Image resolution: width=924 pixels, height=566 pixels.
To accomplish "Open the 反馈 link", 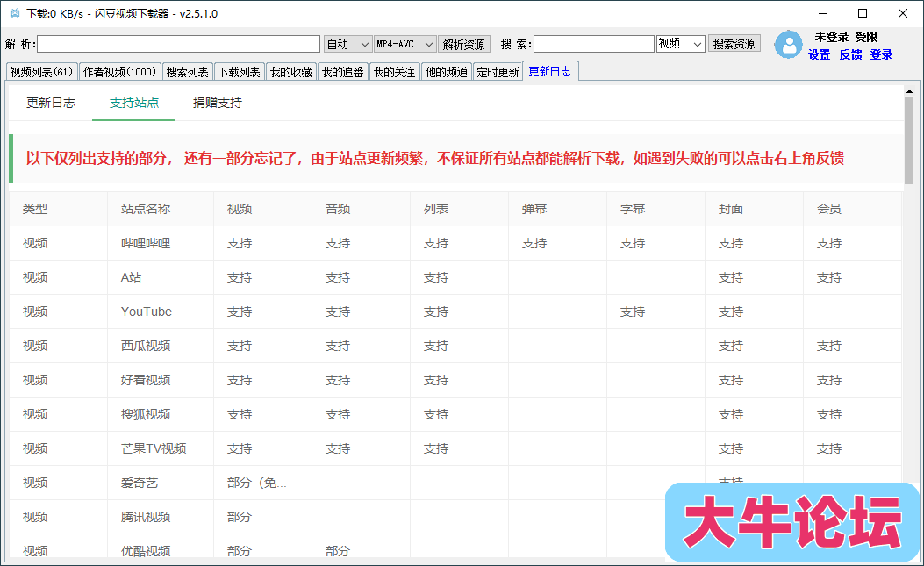I will (x=850, y=54).
